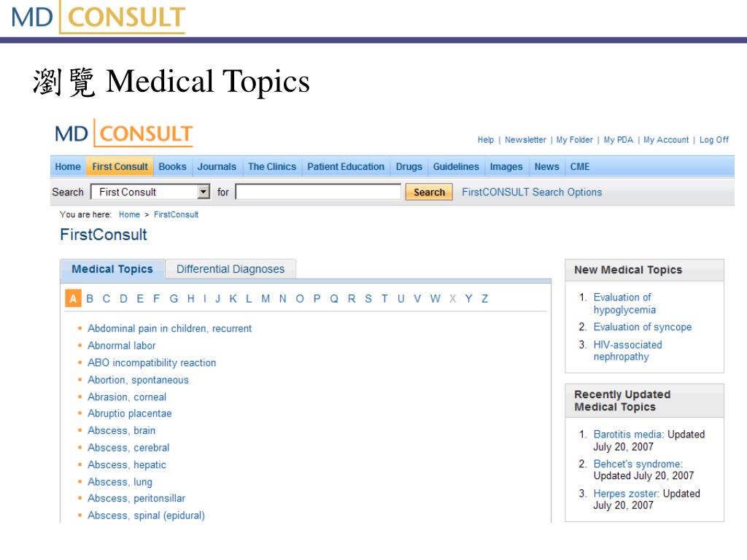Go to the Images tab
747x560 pixels.
pyautogui.click(x=506, y=167)
